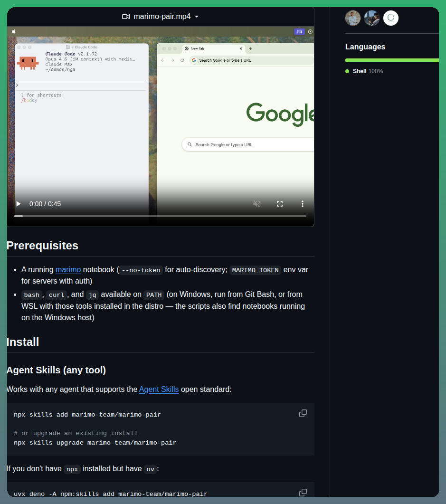Click the PATH code snippet

[x=154, y=295]
